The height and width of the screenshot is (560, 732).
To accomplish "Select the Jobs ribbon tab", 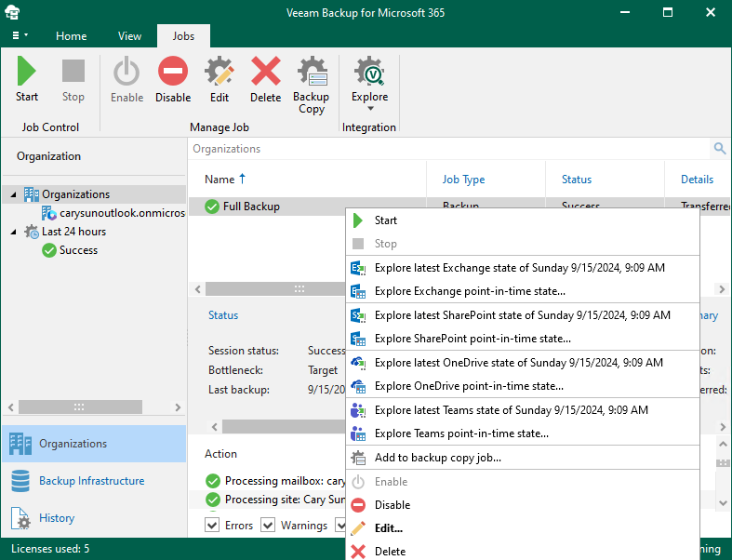I will point(183,36).
